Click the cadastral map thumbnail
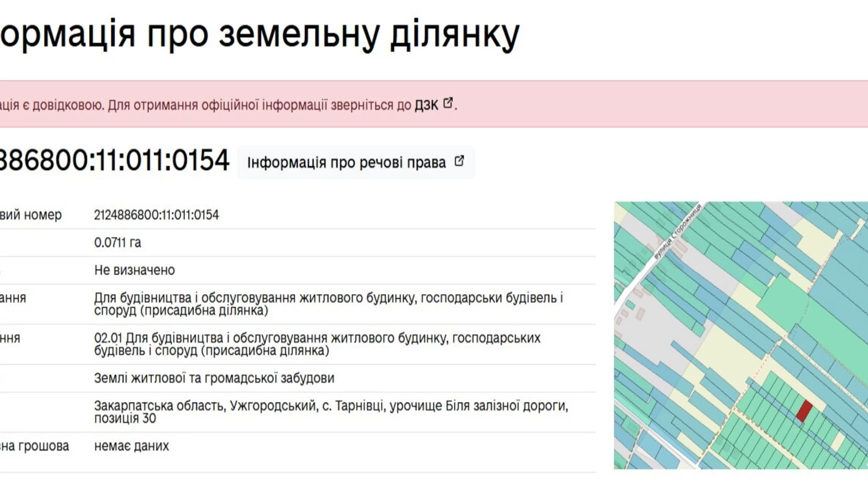868x488 pixels. tap(741, 335)
